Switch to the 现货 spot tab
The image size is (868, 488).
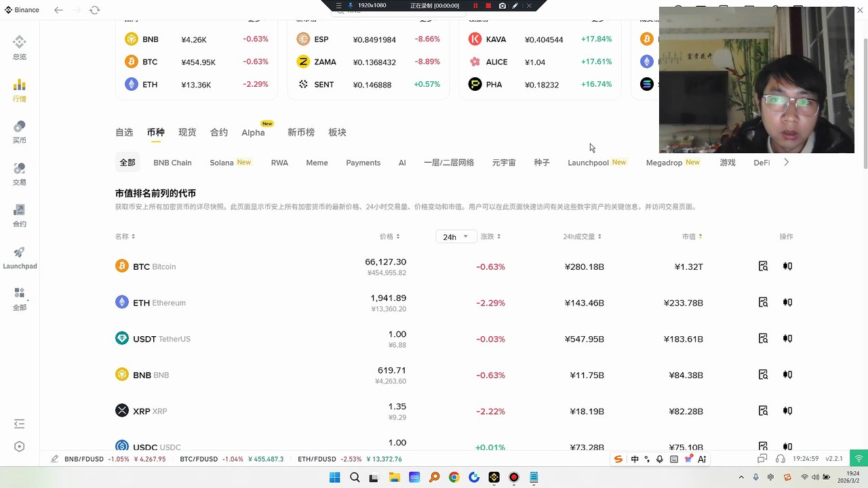click(x=187, y=132)
